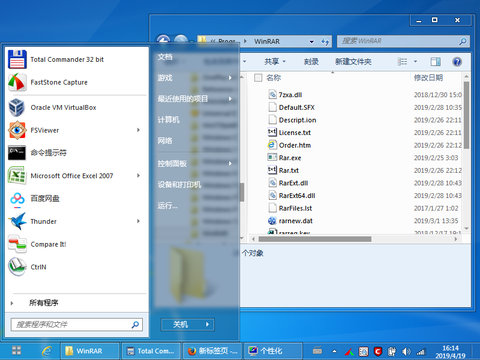Select the Order.htm file icon
The image size is (480, 360).
click(x=272, y=145)
